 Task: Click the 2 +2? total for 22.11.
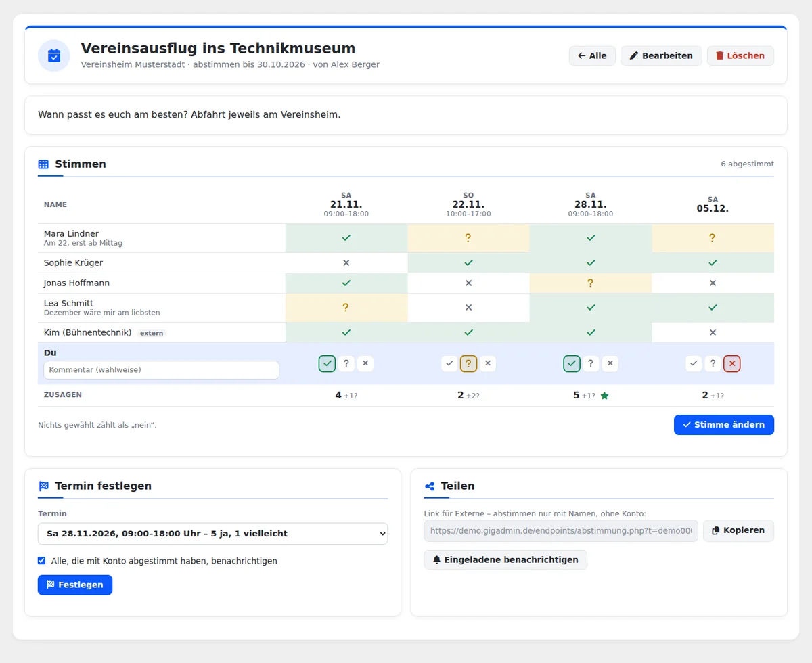[468, 396]
